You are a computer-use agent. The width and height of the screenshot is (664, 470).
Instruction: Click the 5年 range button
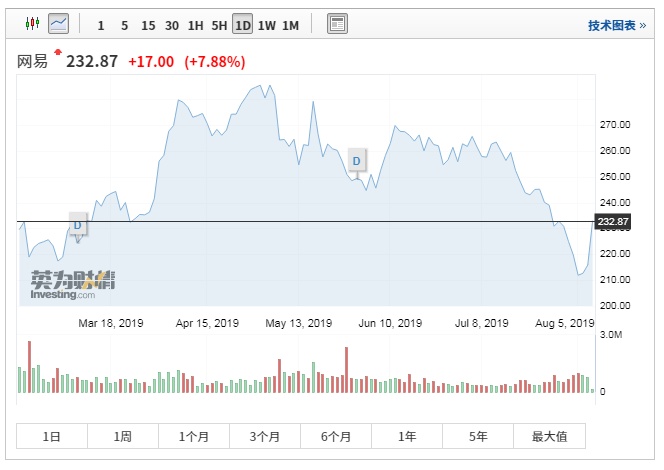pyautogui.click(x=478, y=436)
